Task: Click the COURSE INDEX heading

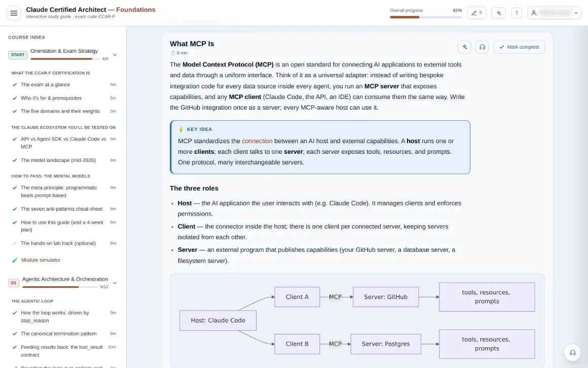Action: (x=27, y=37)
